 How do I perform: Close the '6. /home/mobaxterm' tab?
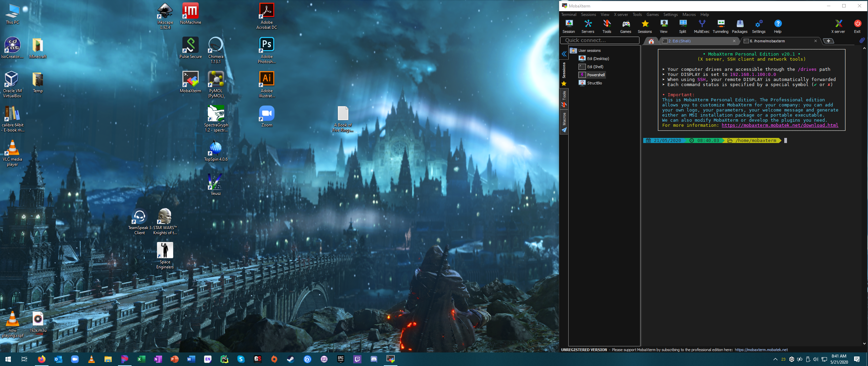815,41
